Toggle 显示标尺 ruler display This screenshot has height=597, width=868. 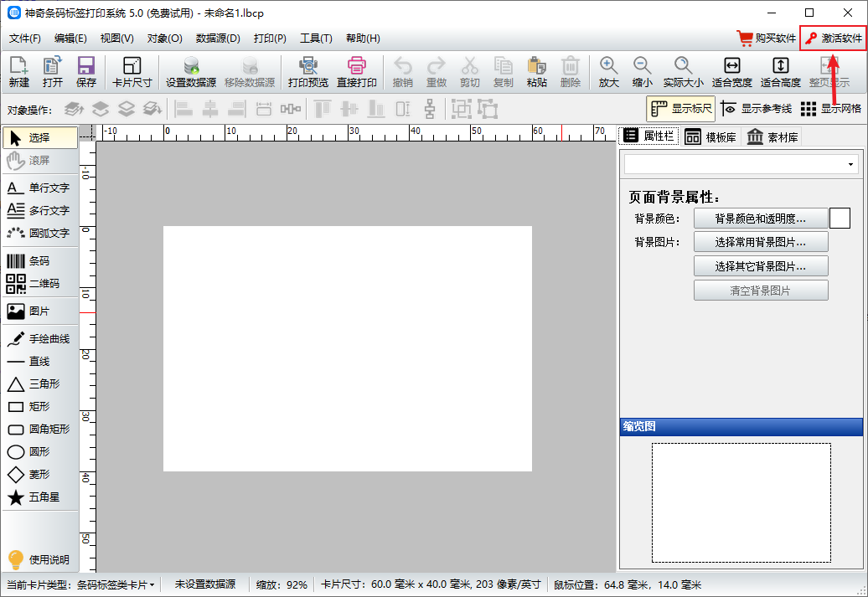[x=681, y=109]
